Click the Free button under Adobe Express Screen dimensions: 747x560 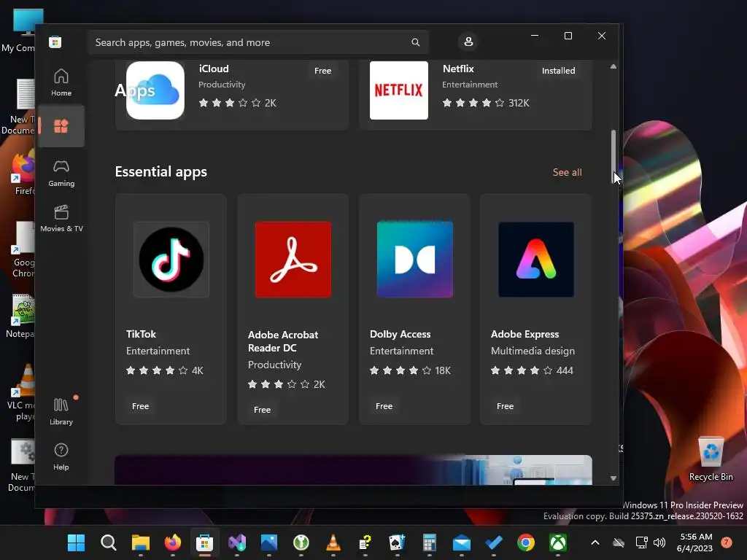[x=505, y=406]
